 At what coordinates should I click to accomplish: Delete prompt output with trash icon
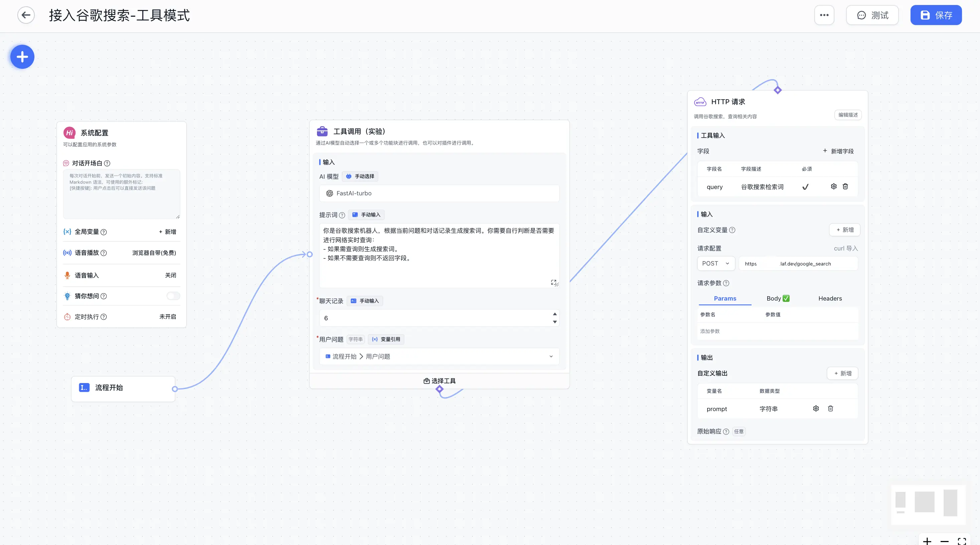pyautogui.click(x=830, y=408)
